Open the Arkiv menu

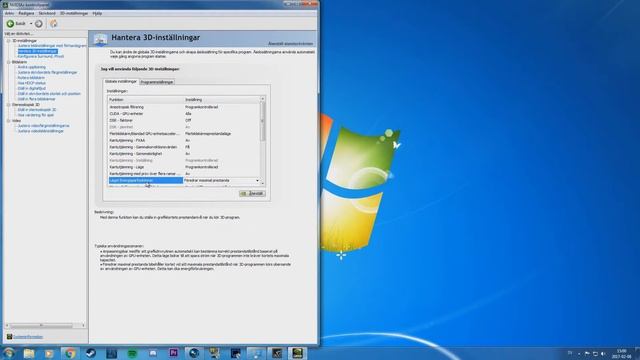coord(9,13)
